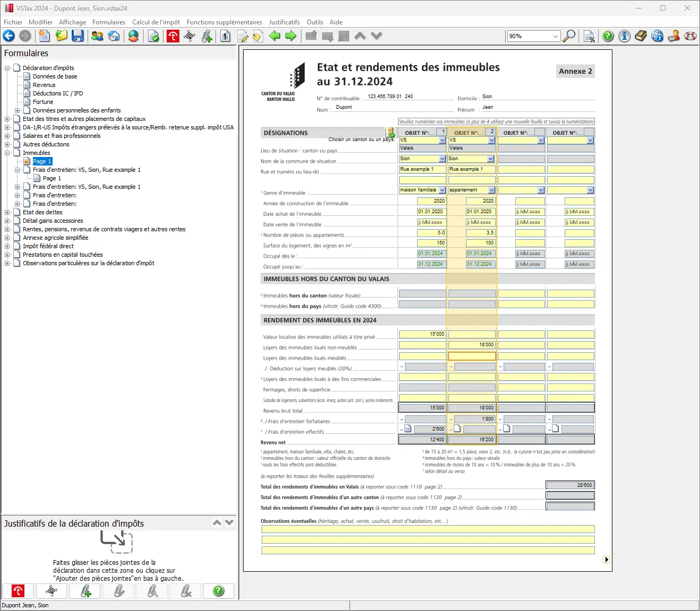Open the 'Formulaires' menu
The width and height of the screenshot is (700, 611).
[108, 22]
